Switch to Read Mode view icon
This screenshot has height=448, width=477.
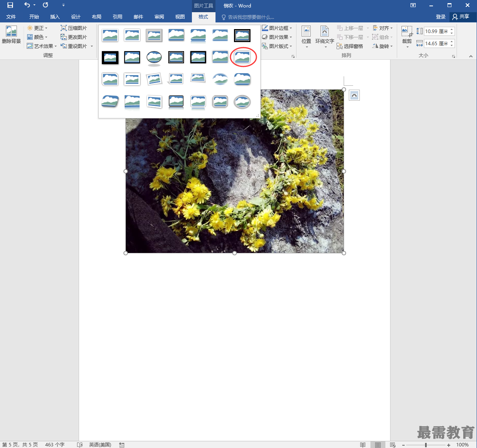(x=363, y=445)
